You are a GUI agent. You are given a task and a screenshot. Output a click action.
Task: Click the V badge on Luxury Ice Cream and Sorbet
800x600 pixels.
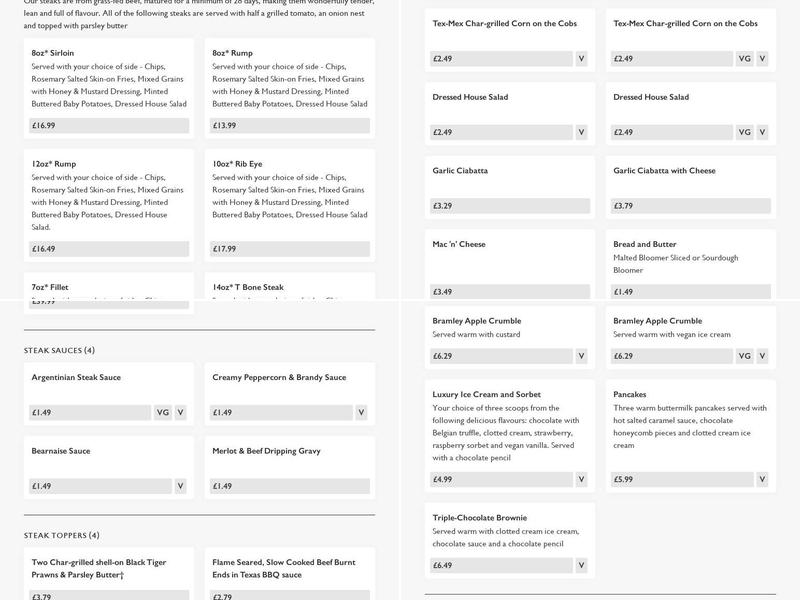pyautogui.click(x=581, y=479)
